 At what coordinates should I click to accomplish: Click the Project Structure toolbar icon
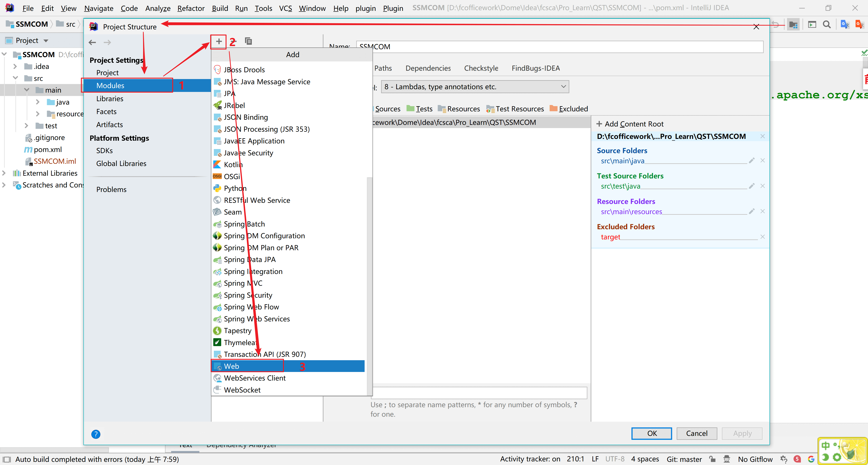[x=793, y=24]
